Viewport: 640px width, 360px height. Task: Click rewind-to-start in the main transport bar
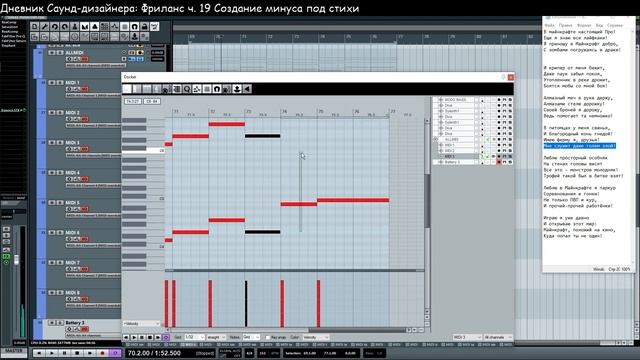pos(39,353)
